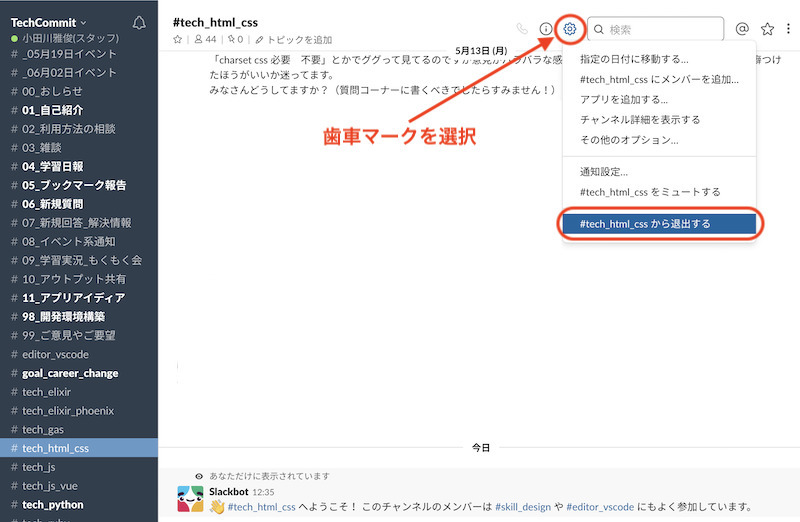800x522 pixels.
Task: Go to 06_新規質問 channel
Action: [x=79, y=204]
